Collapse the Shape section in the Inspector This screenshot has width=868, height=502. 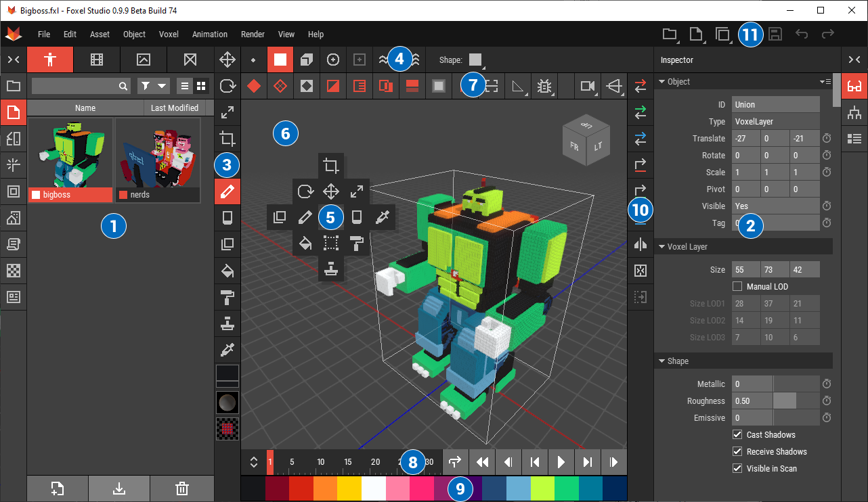pyautogui.click(x=662, y=361)
